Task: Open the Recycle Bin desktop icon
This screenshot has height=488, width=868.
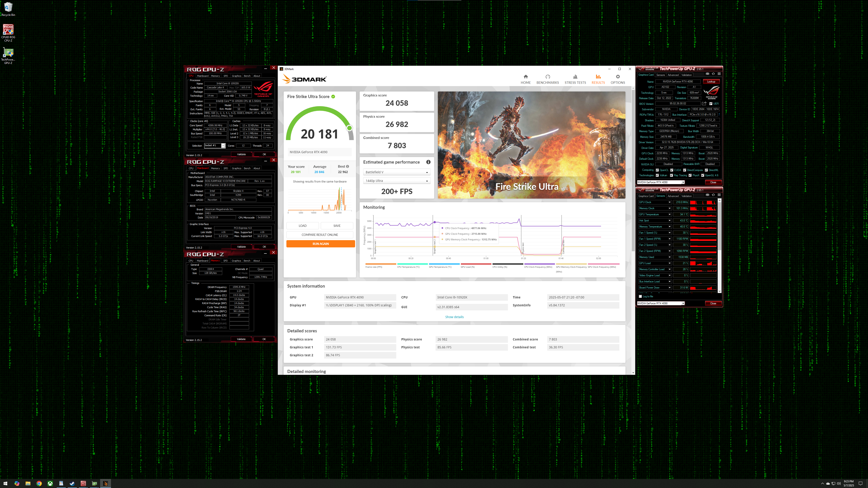Action: 8,9
